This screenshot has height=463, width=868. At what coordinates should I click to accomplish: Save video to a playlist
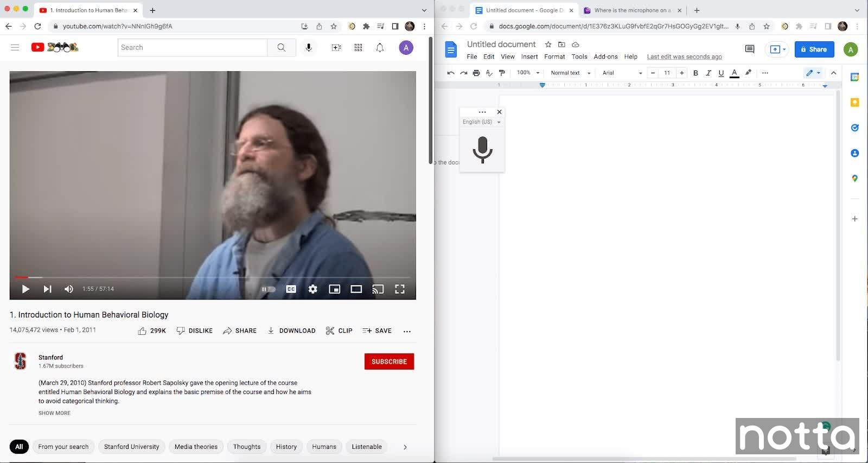pyautogui.click(x=377, y=331)
